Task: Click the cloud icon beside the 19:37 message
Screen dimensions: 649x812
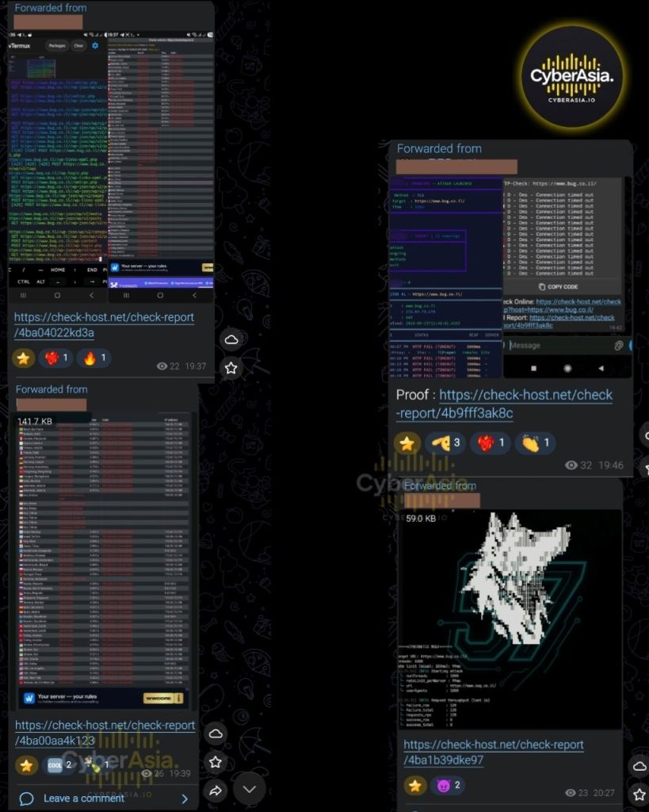Action: [231, 339]
